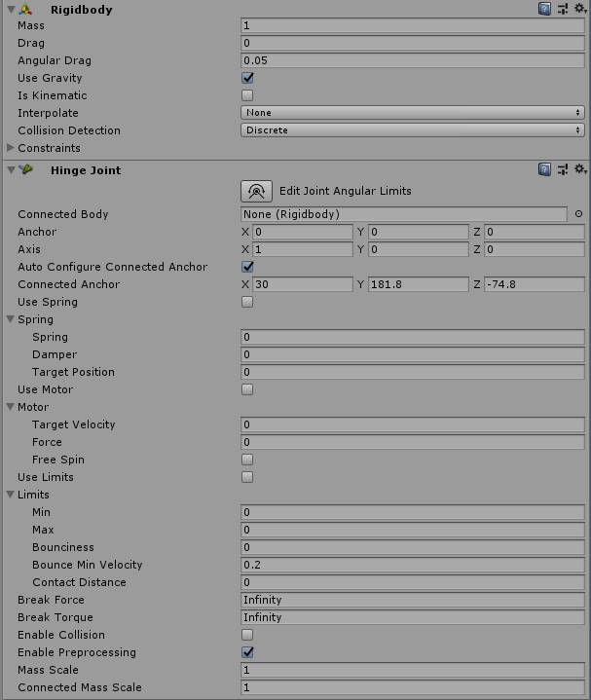Click the Hinge Joint component icon
The width and height of the screenshot is (591, 700).
[x=26, y=169]
